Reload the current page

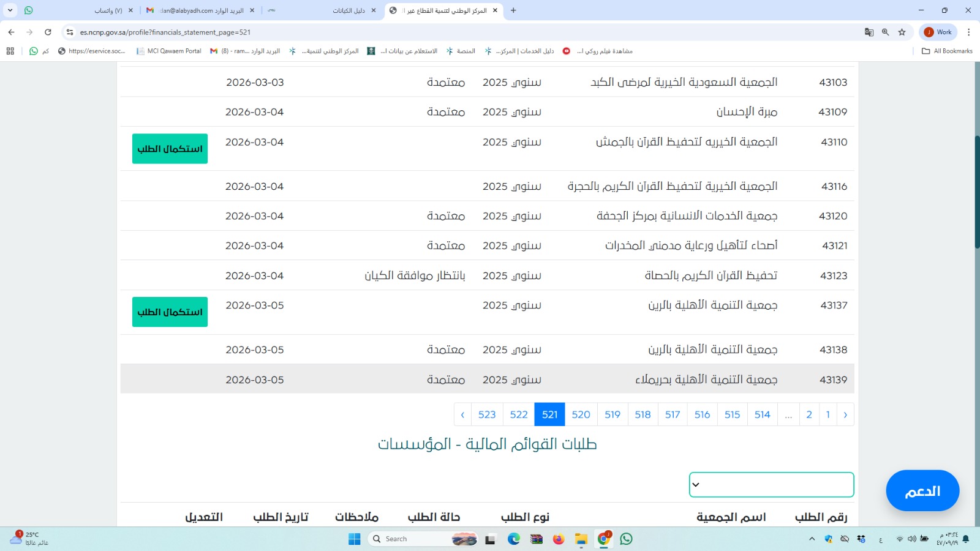click(x=48, y=32)
